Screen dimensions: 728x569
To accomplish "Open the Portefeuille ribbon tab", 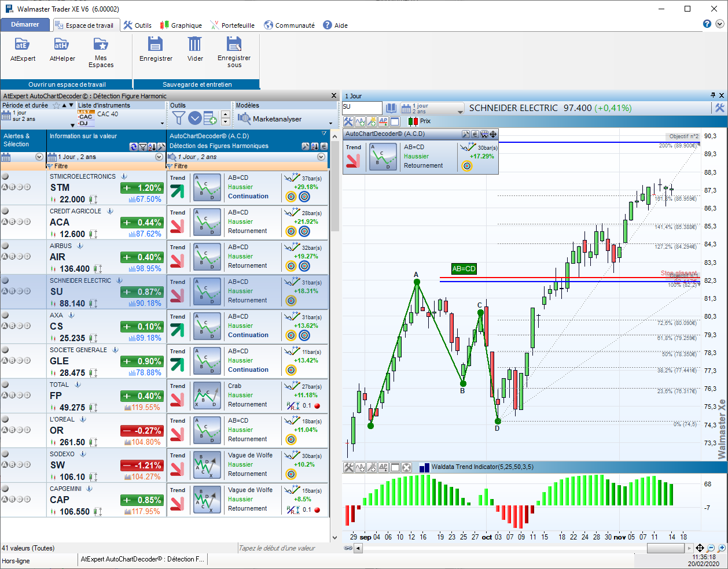I will [233, 25].
